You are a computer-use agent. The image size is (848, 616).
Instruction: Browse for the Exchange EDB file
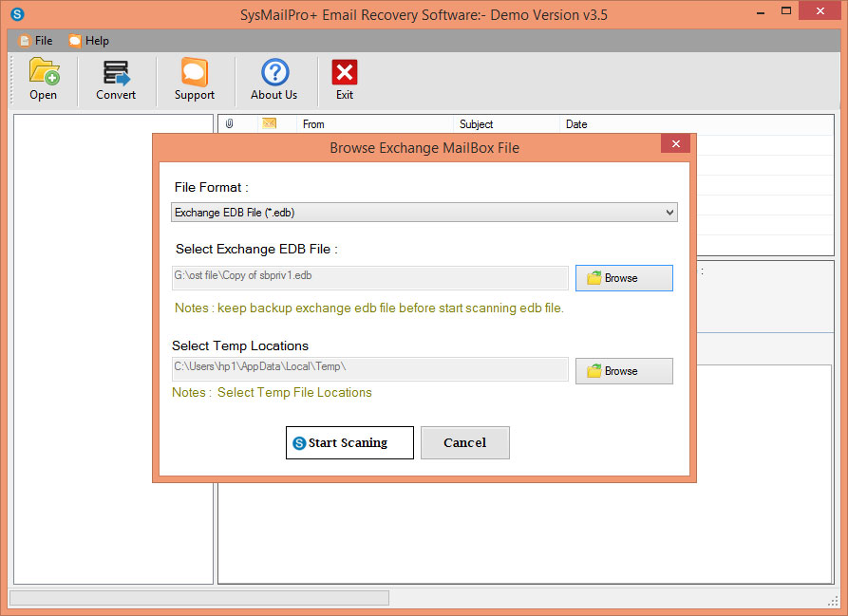coord(624,278)
